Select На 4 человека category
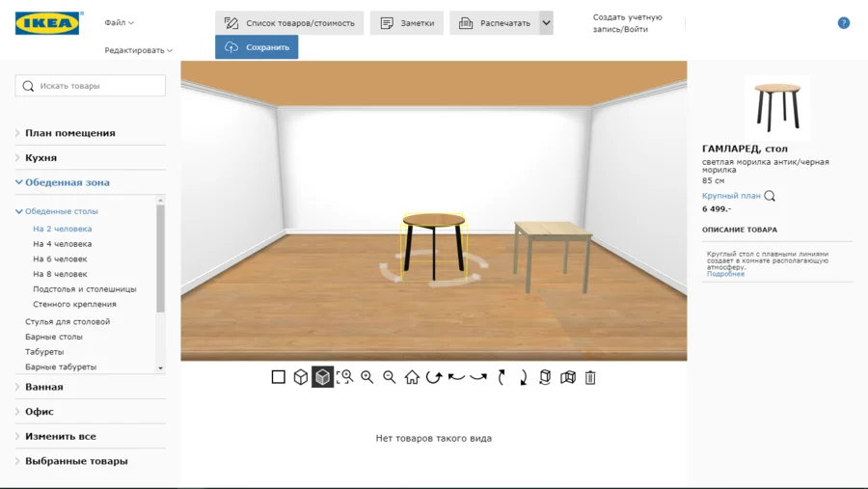This screenshot has width=868, height=489. [63, 244]
